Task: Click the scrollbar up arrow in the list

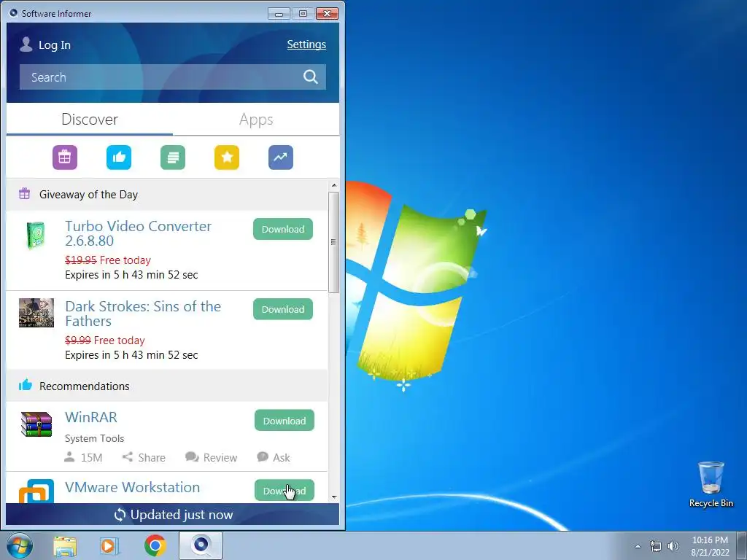Action: pyautogui.click(x=334, y=185)
